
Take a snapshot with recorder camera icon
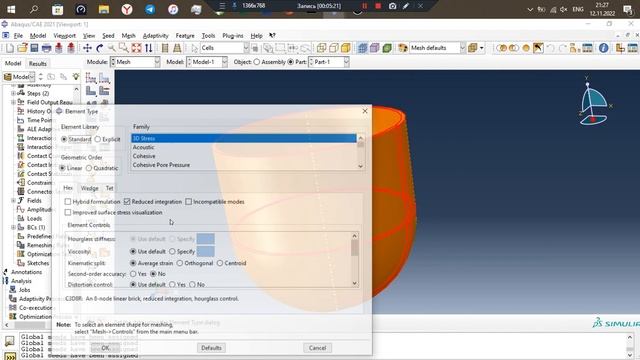pyautogui.click(x=392, y=6)
